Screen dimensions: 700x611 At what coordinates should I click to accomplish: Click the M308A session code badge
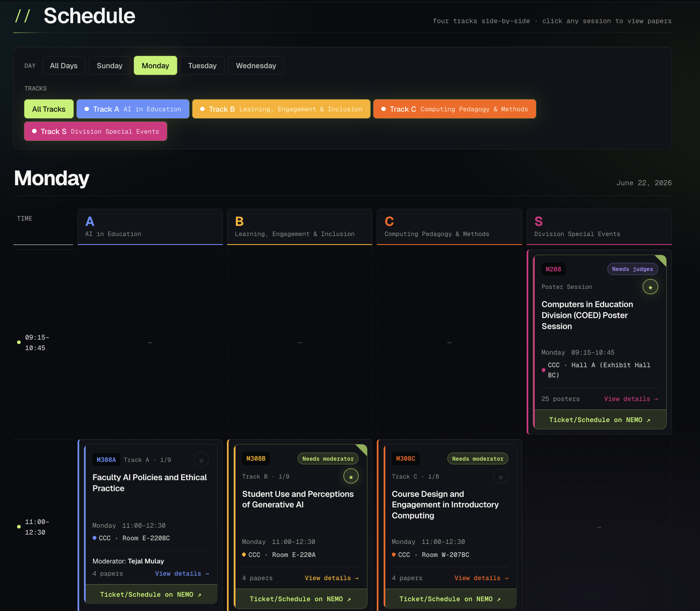[x=106, y=459]
